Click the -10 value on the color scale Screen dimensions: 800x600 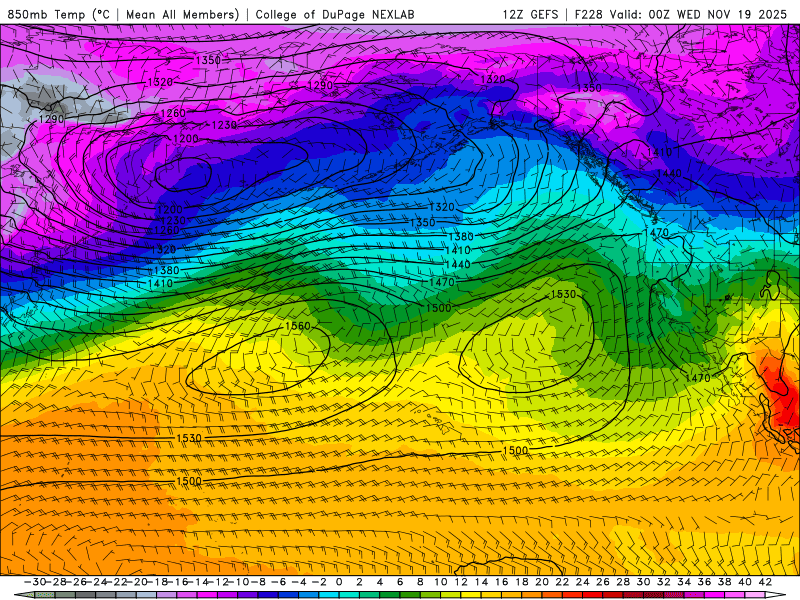[238, 582]
